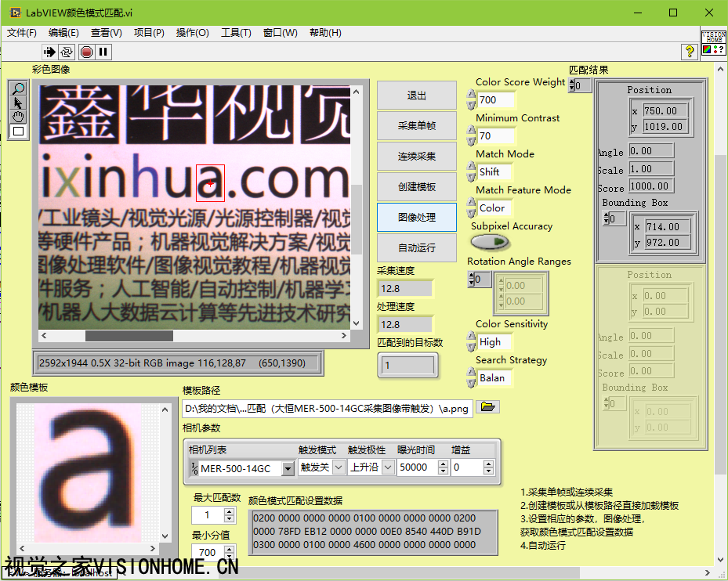
Task: Open the template path folder browse icon
Action: point(487,407)
